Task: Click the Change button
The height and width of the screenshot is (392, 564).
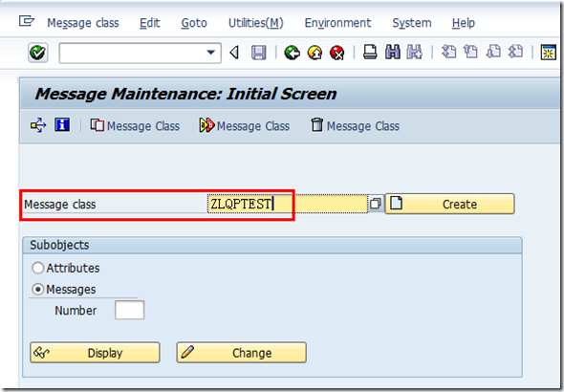Action: (x=241, y=353)
